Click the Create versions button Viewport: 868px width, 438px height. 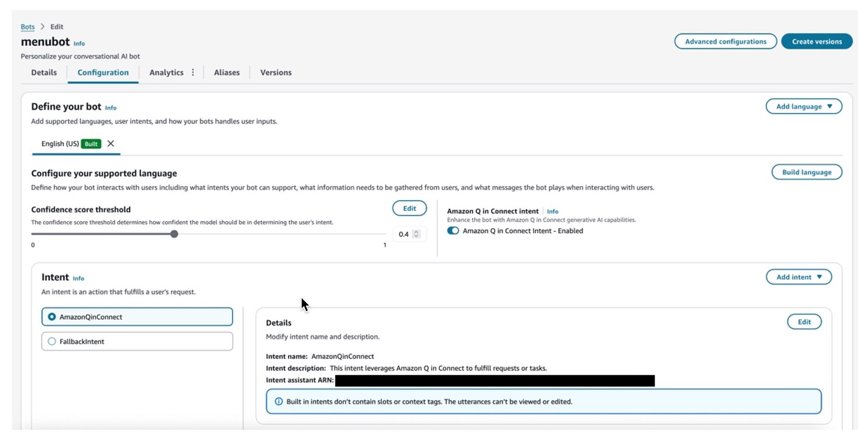coord(816,41)
